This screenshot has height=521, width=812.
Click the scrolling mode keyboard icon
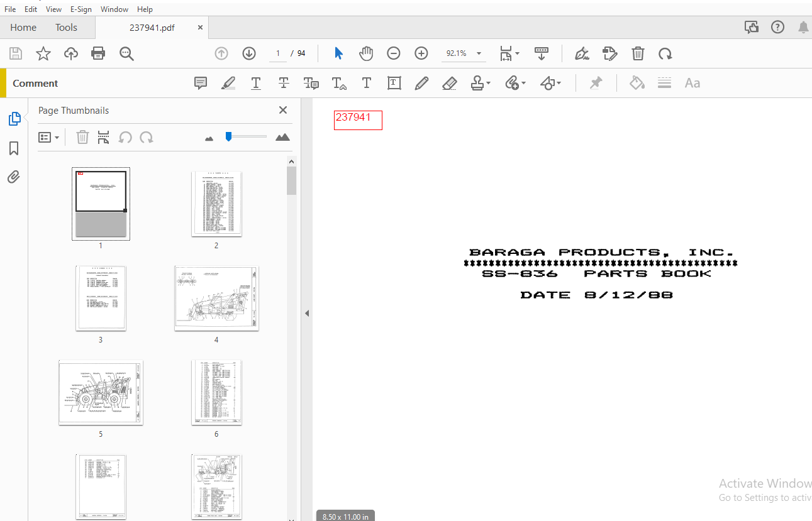(542, 53)
